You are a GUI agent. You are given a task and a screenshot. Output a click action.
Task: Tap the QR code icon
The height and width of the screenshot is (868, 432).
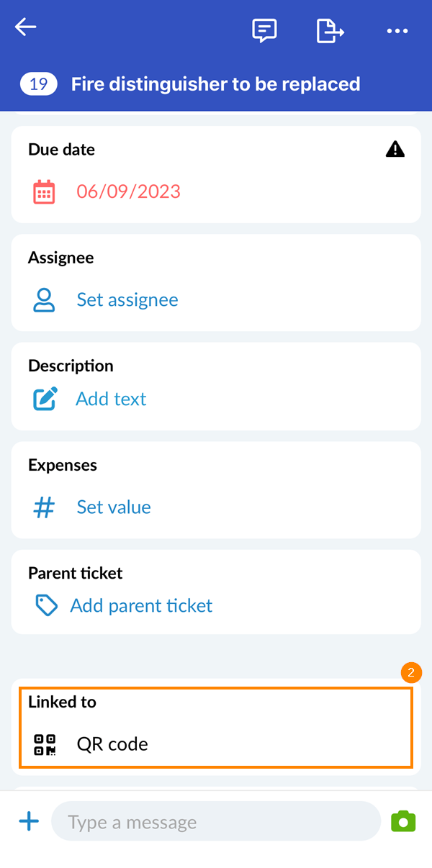(x=45, y=744)
